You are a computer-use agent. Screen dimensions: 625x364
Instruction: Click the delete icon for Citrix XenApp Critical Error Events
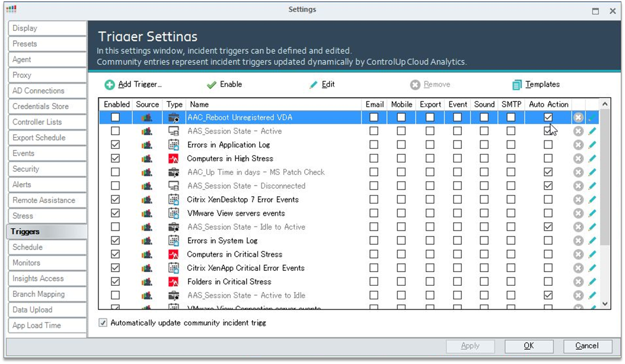pyautogui.click(x=578, y=268)
